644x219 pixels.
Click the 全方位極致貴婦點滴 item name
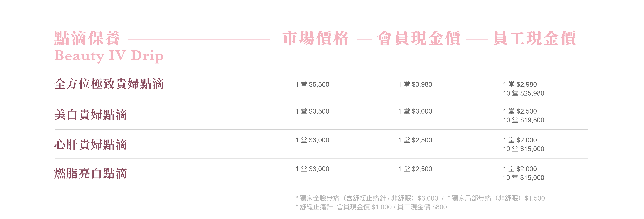click(109, 84)
